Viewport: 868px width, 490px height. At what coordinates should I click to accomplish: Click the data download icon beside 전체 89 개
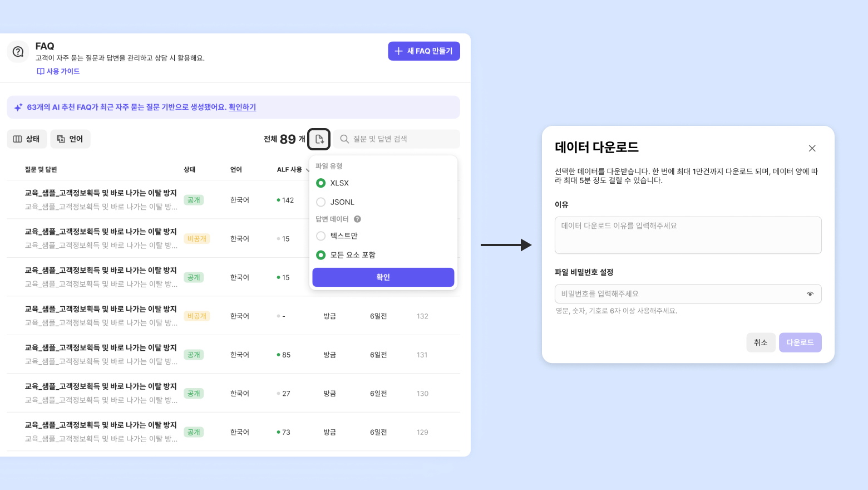319,139
